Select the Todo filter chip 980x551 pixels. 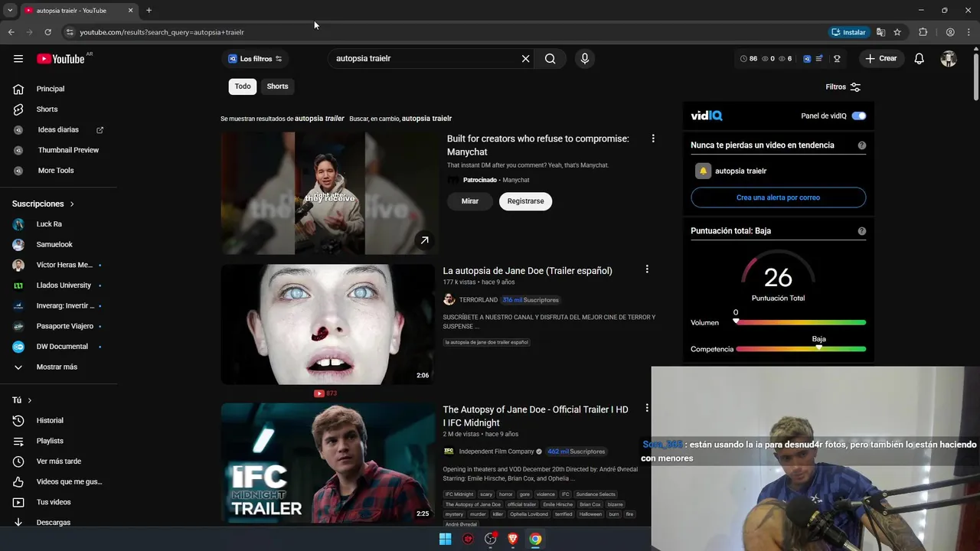click(243, 86)
